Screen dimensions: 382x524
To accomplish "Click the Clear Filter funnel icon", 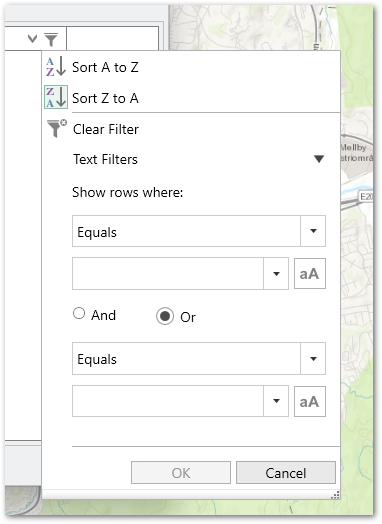I will [56, 128].
